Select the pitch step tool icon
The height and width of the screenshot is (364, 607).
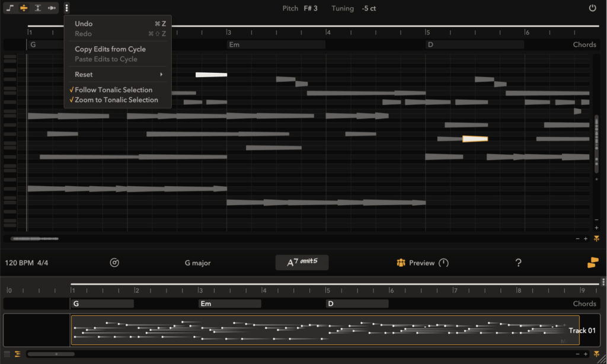click(x=10, y=8)
